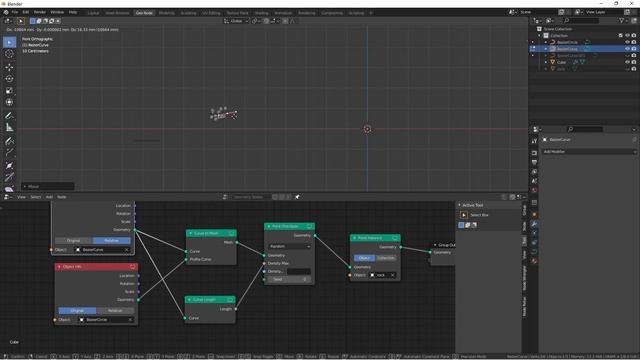
Task: Click the Blender logo menu icon
Action: (x=6, y=12)
